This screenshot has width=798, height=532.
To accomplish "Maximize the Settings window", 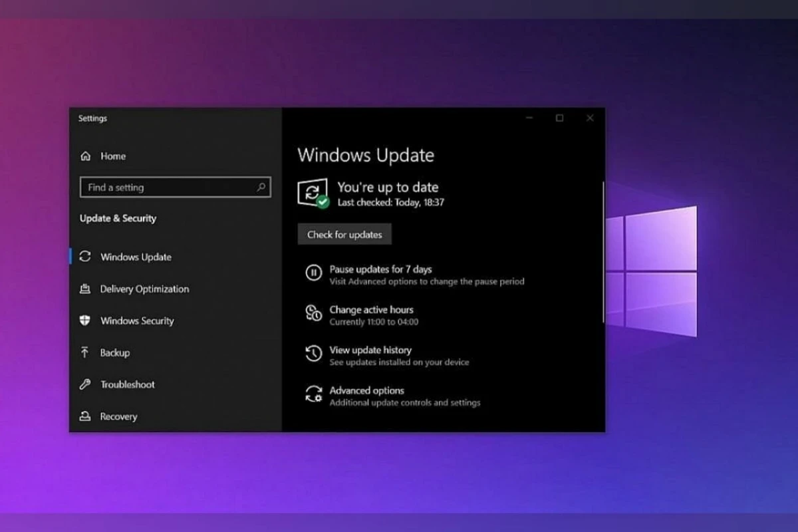I will click(x=559, y=118).
